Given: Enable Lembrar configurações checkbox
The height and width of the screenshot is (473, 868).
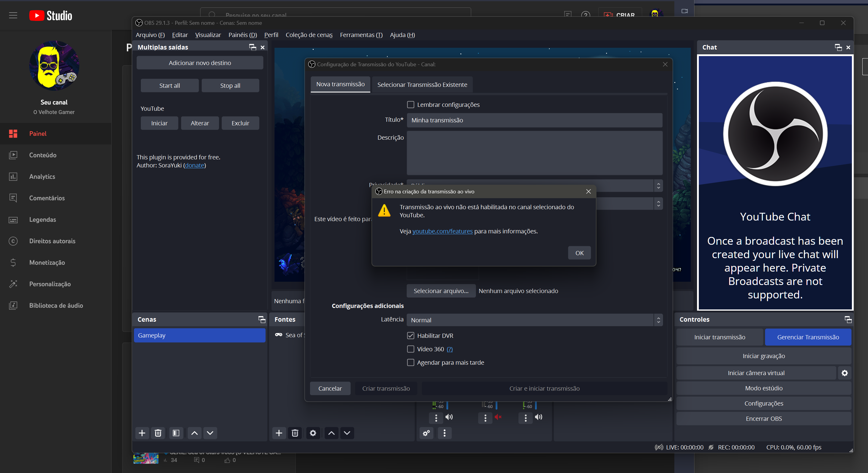Looking at the screenshot, I should pos(411,105).
